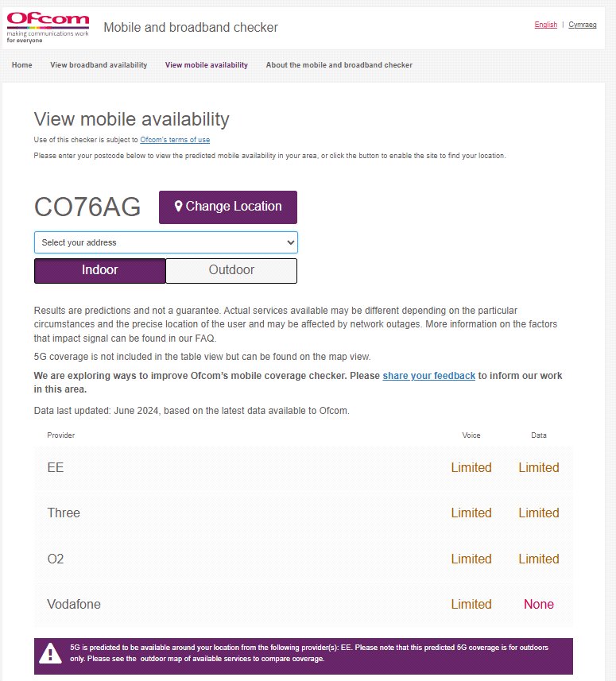Click Mobile and broadband checker title
The width and height of the screenshot is (616, 681).
click(x=191, y=28)
